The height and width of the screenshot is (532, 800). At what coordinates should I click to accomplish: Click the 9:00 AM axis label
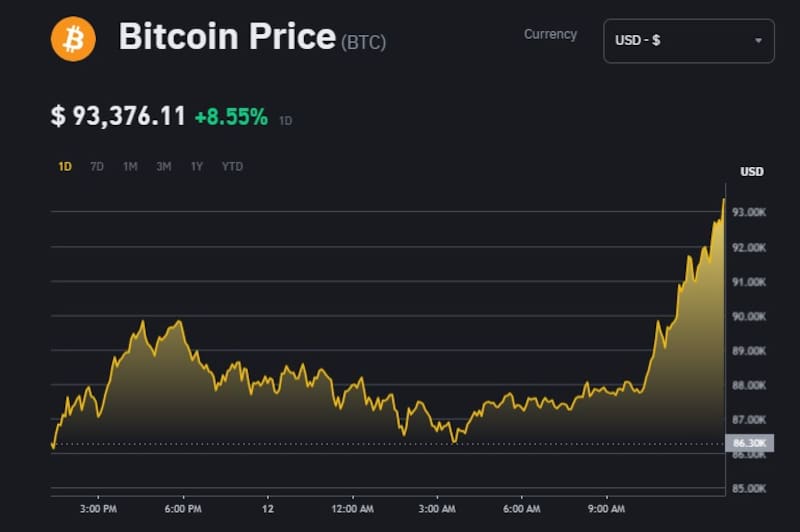[x=606, y=509]
